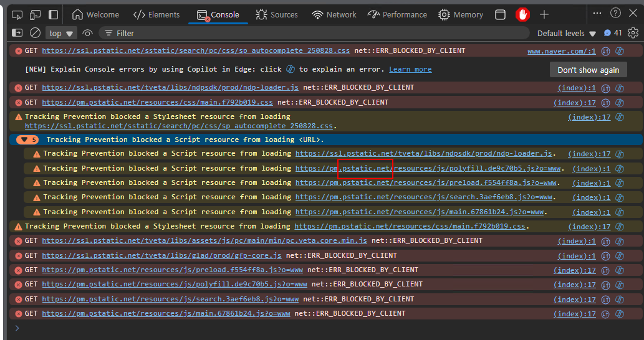Screen dimensions: 644x340
Task: Click the Copilot icon in the explain banner
Action: [291, 69]
